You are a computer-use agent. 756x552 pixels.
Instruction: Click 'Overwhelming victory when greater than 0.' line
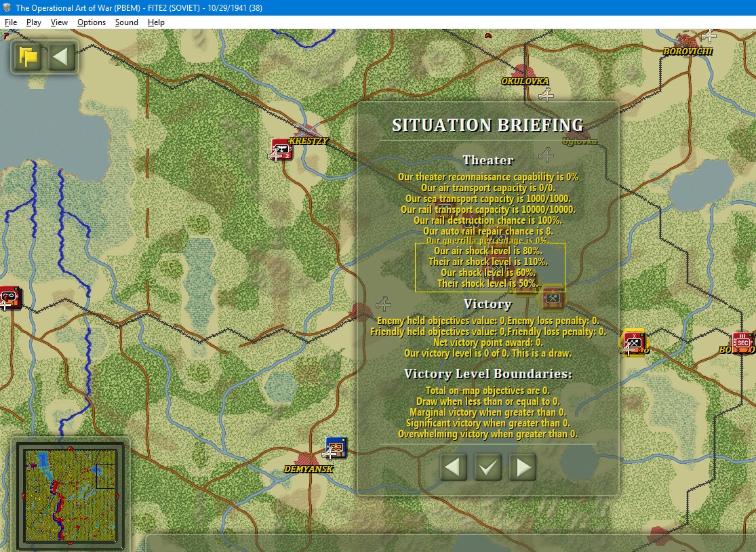coord(488,434)
